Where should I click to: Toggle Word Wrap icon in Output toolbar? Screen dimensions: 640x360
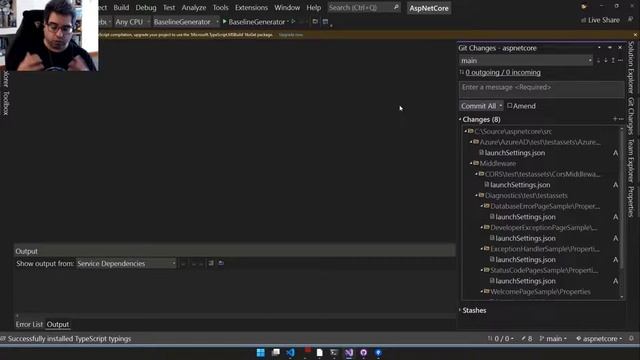point(221,263)
